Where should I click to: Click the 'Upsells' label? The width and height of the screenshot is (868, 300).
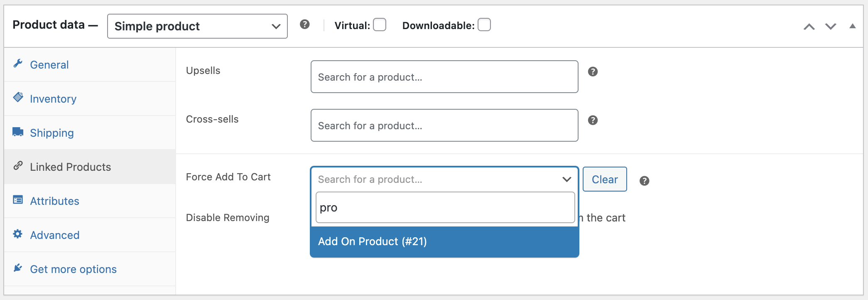[203, 71]
